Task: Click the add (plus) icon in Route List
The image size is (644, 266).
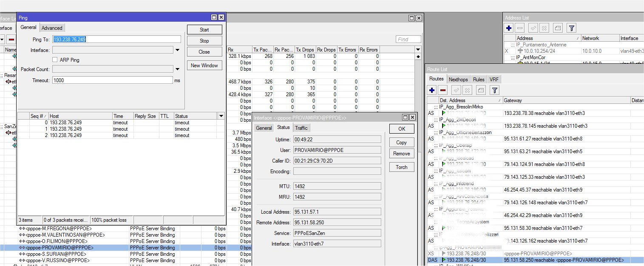Action: click(432, 90)
